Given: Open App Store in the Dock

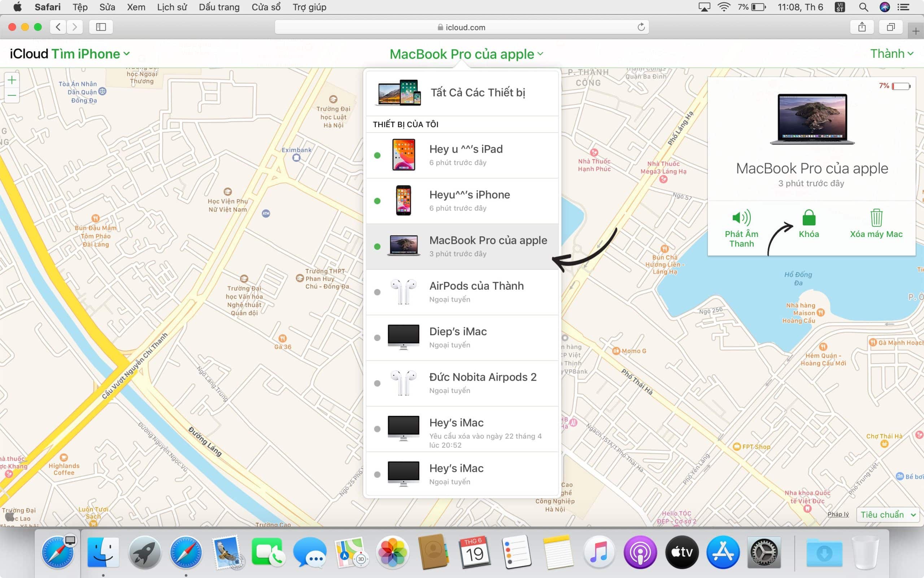Looking at the screenshot, I should tap(723, 552).
